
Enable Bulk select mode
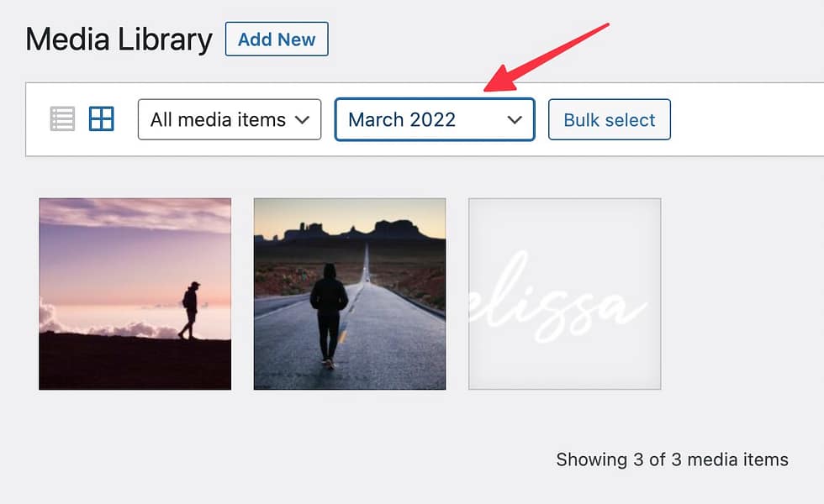point(609,119)
